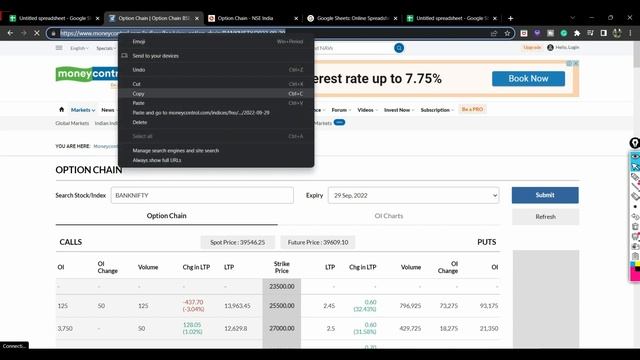Select the eraser tool on annotation toolbar
This screenshot has width=640, height=360.
pos(635,196)
